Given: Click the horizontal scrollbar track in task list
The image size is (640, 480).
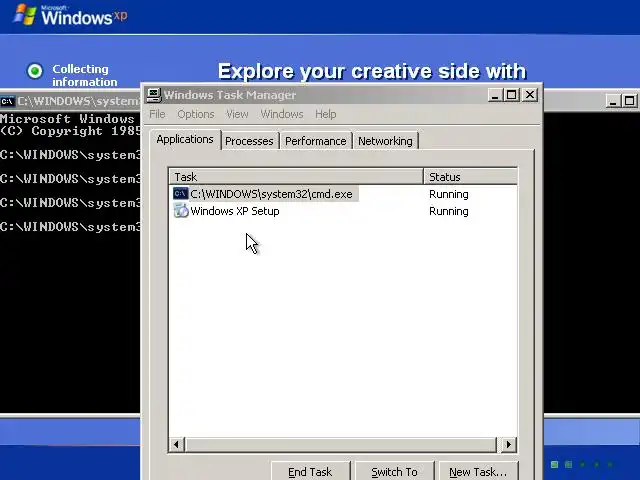Looking at the screenshot, I should pyautogui.click(x=341, y=444).
